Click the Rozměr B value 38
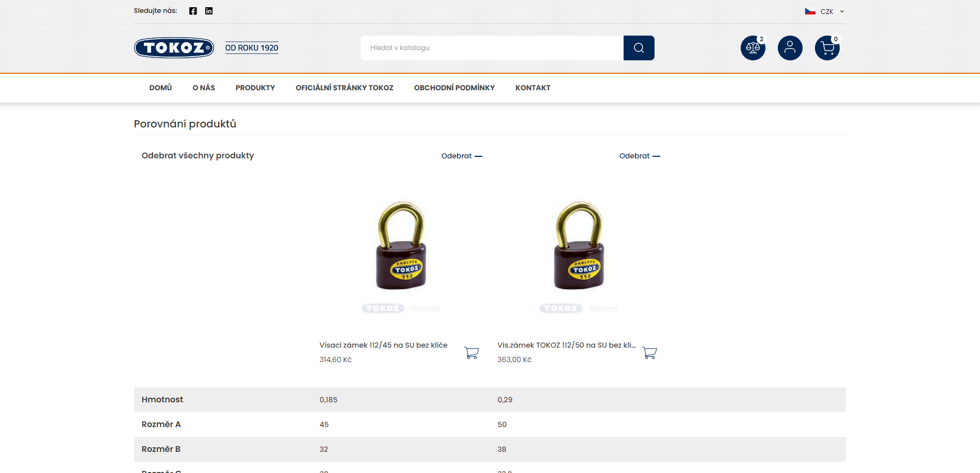 tap(502, 449)
